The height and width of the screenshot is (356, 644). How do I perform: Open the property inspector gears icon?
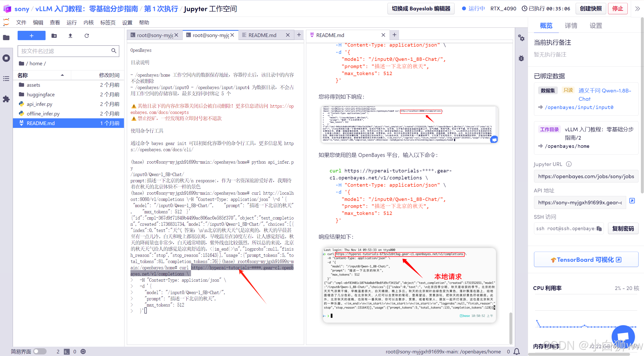521,38
